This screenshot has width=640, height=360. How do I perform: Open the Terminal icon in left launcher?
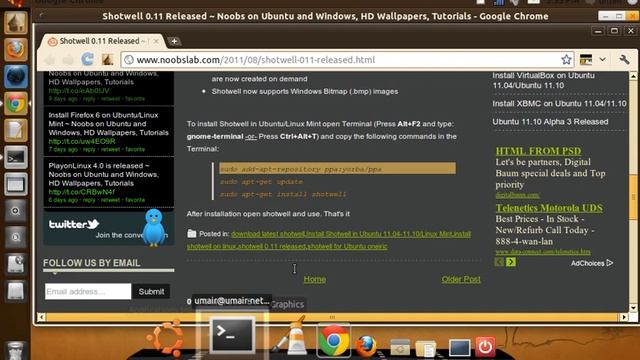[16, 157]
